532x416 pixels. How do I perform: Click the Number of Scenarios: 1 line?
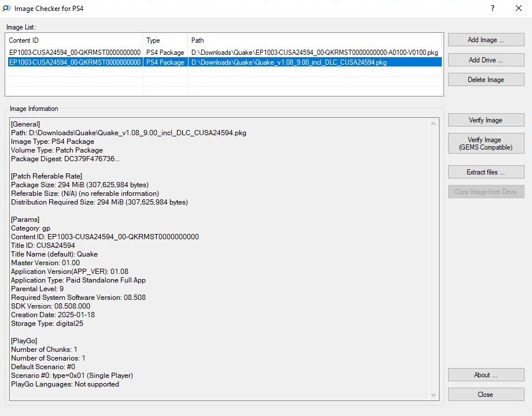(48, 358)
